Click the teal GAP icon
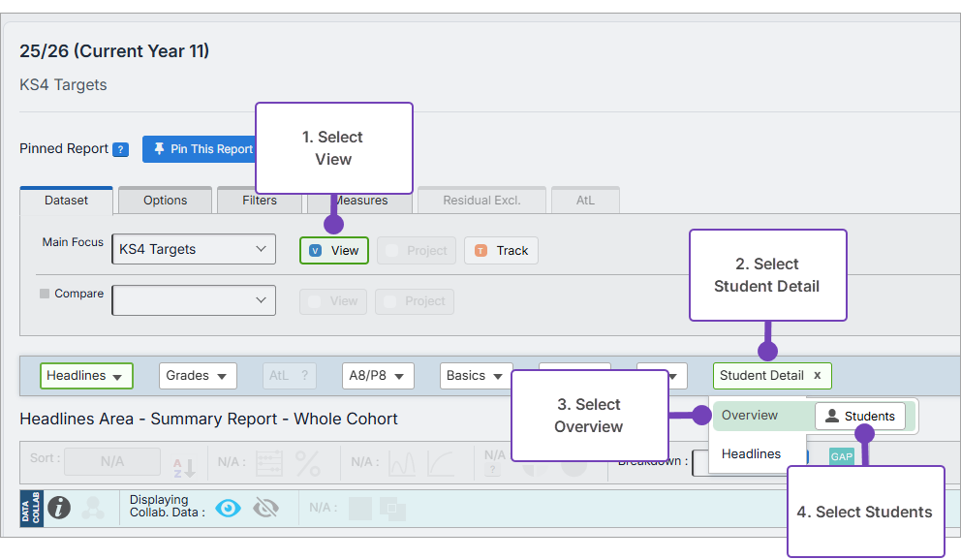Image resolution: width=961 pixels, height=560 pixels. click(841, 456)
